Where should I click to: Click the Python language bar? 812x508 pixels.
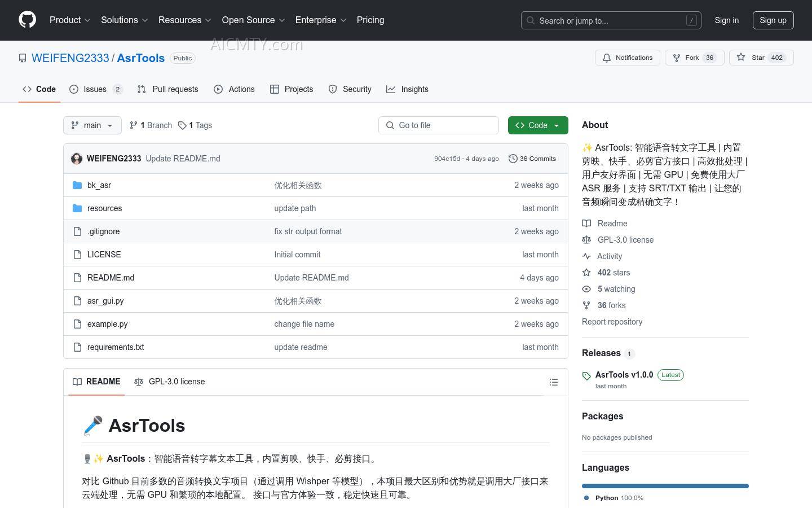665,485
